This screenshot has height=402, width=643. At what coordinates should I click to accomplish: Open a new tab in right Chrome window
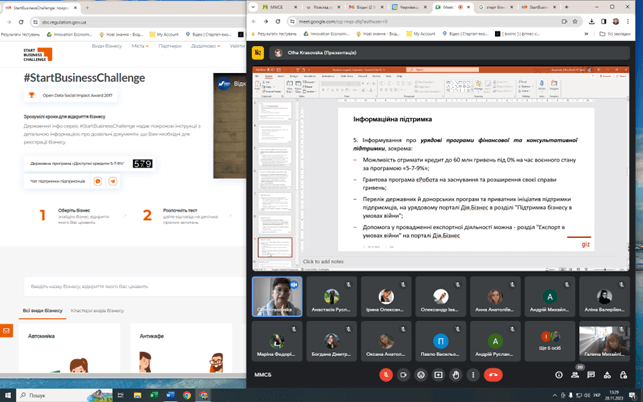click(566, 7)
